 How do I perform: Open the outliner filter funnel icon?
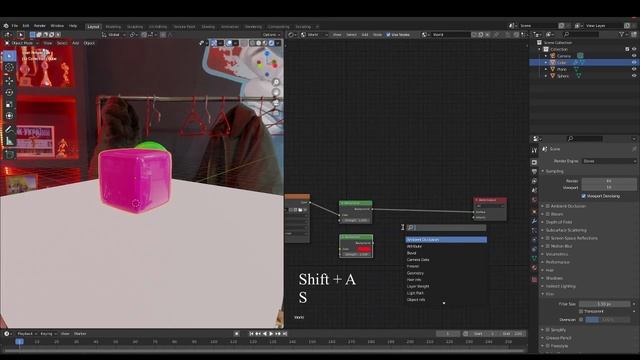[622, 35]
